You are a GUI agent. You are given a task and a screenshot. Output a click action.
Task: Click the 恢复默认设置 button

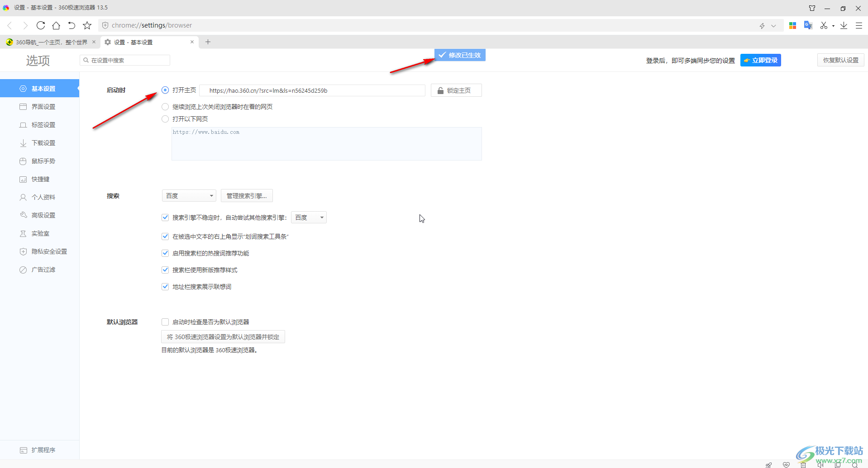click(841, 60)
